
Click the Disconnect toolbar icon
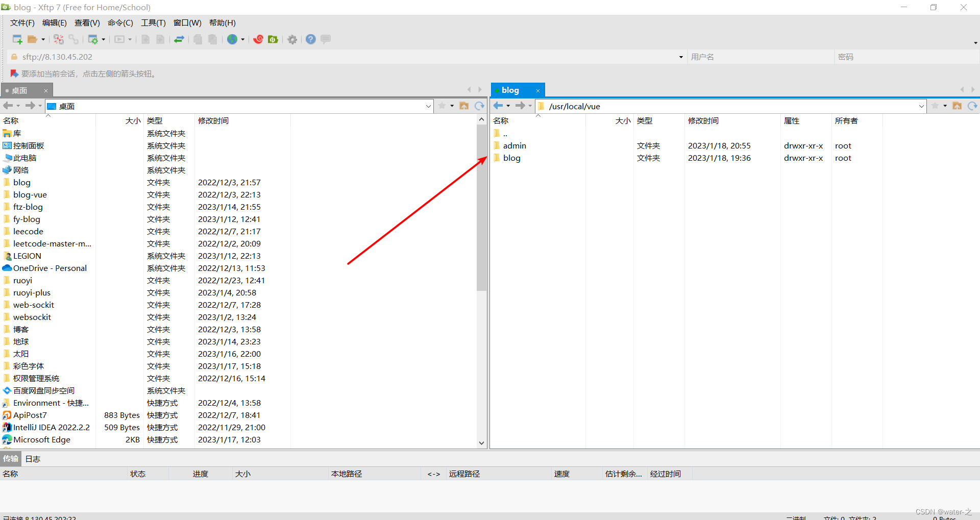59,39
